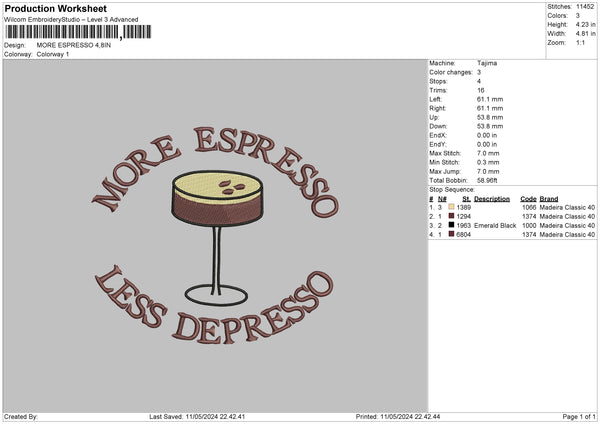Image resolution: width=600 pixels, height=424 pixels.
Task: Click the espresso martini glass embroidery design
Action: click(217, 238)
